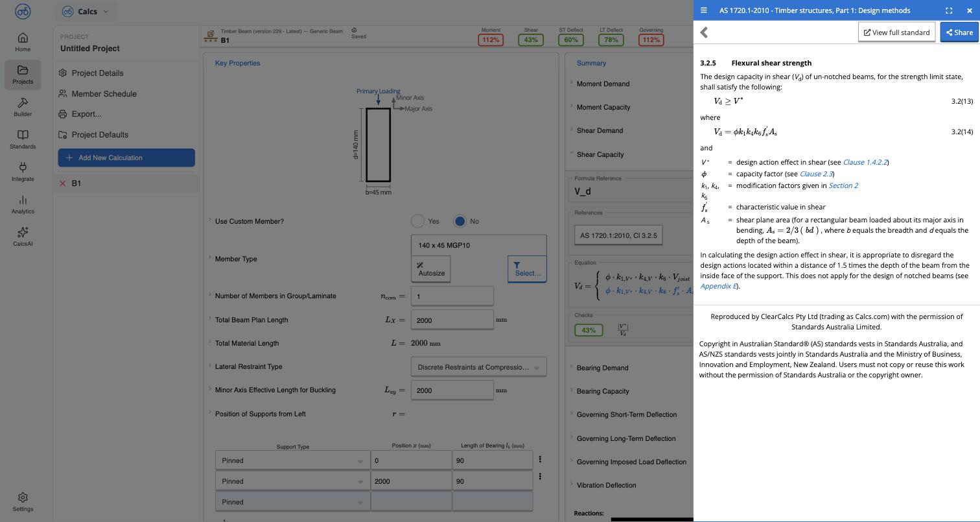Screen dimensions: 980x522
Task: Click the Shear 43% utilisation badge
Action: (531, 40)
